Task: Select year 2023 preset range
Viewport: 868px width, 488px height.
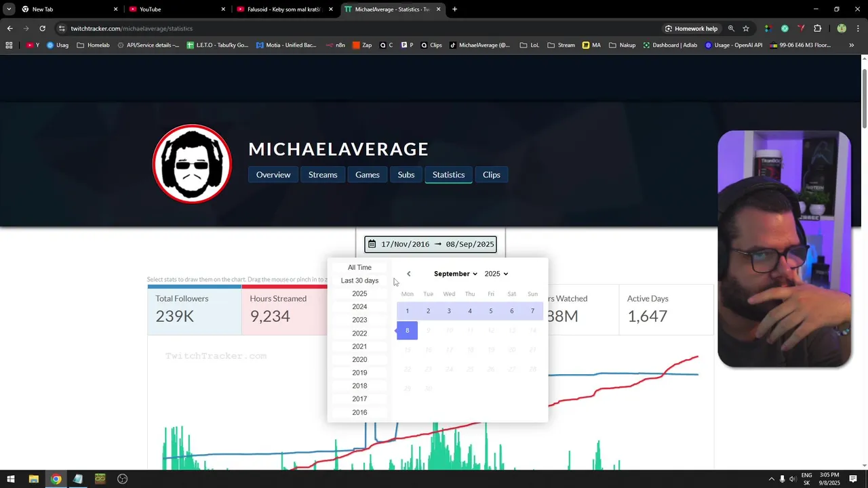Action: [359, 320]
